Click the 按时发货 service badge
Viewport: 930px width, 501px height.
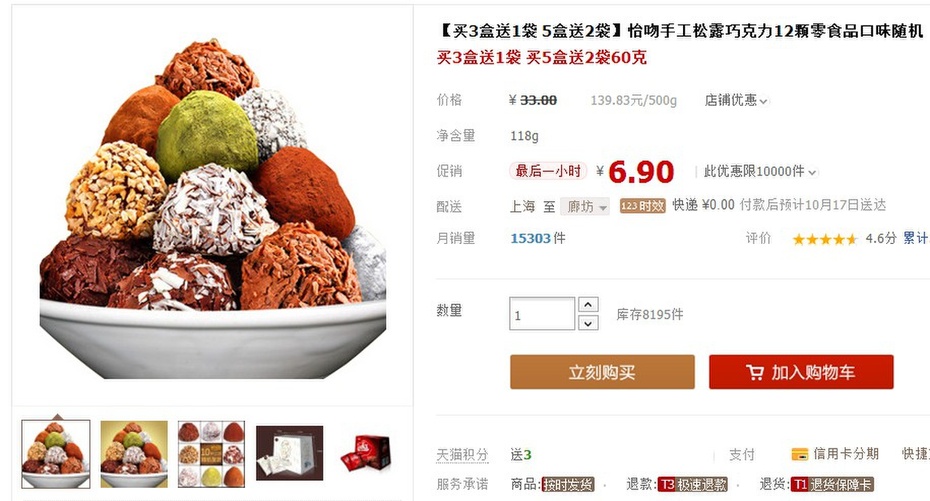coord(568,484)
